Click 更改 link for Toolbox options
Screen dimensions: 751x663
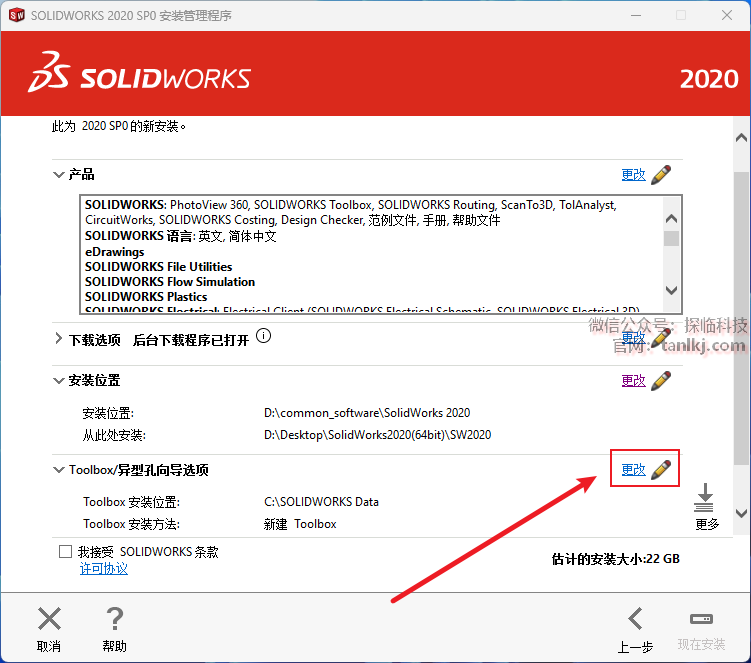[x=634, y=469]
